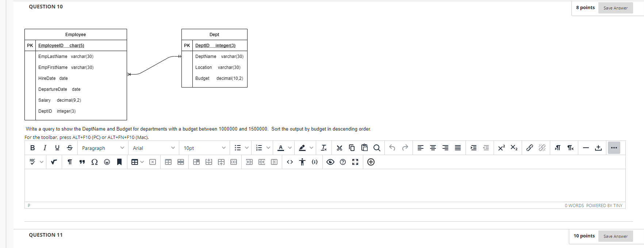Insert a hyperlink with the link icon
This screenshot has width=644, height=248.
point(530,148)
